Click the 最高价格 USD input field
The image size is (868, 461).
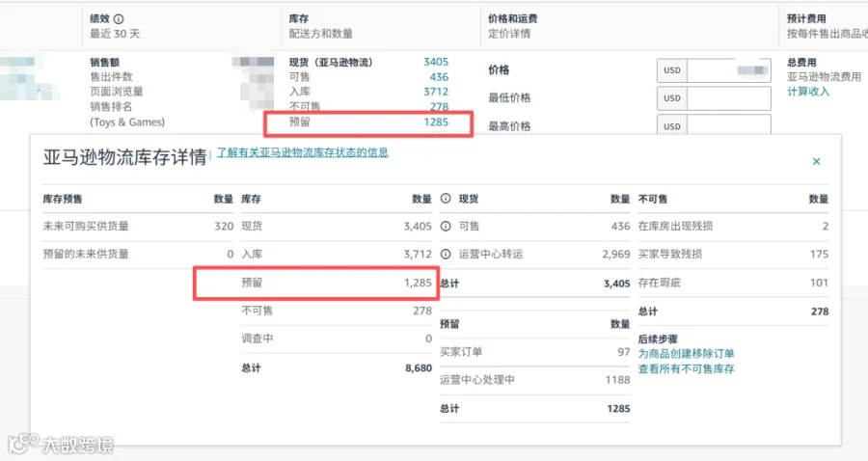[x=728, y=125]
